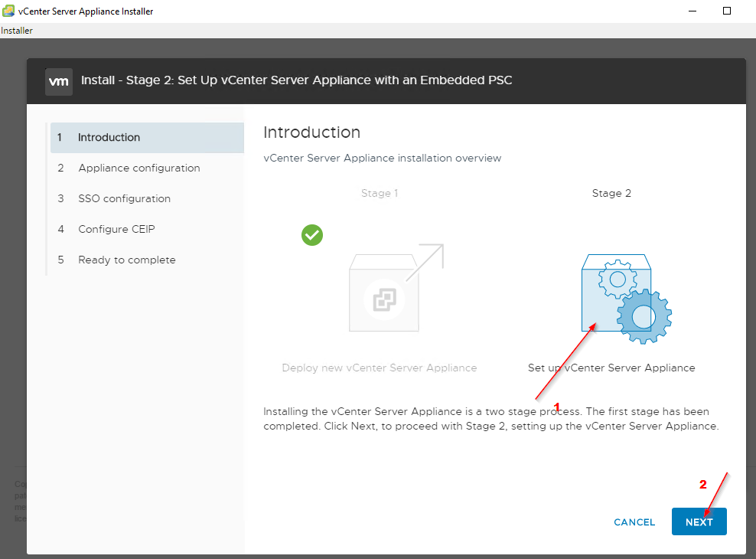Click the 'Stage 2' label
The height and width of the screenshot is (559, 756).
pos(611,194)
